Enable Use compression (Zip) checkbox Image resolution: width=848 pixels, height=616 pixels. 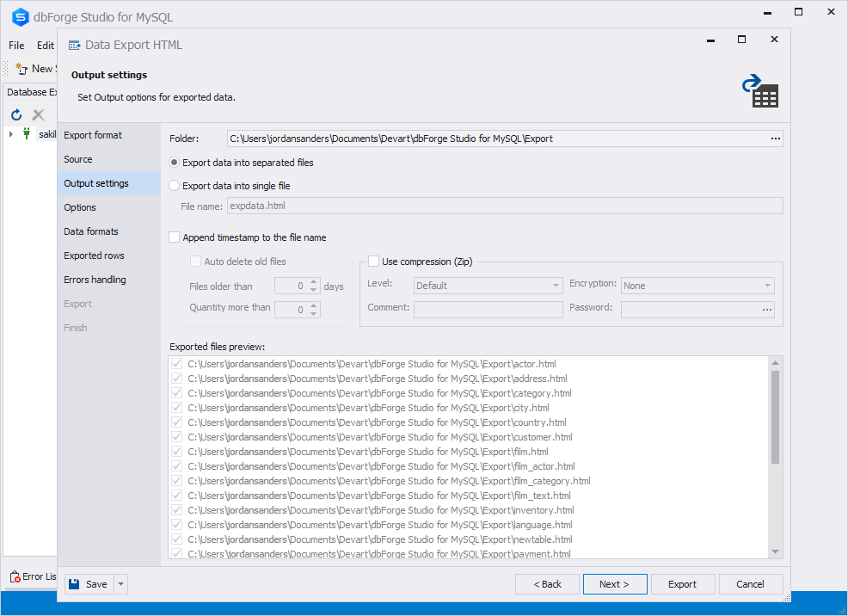click(373, 262)
